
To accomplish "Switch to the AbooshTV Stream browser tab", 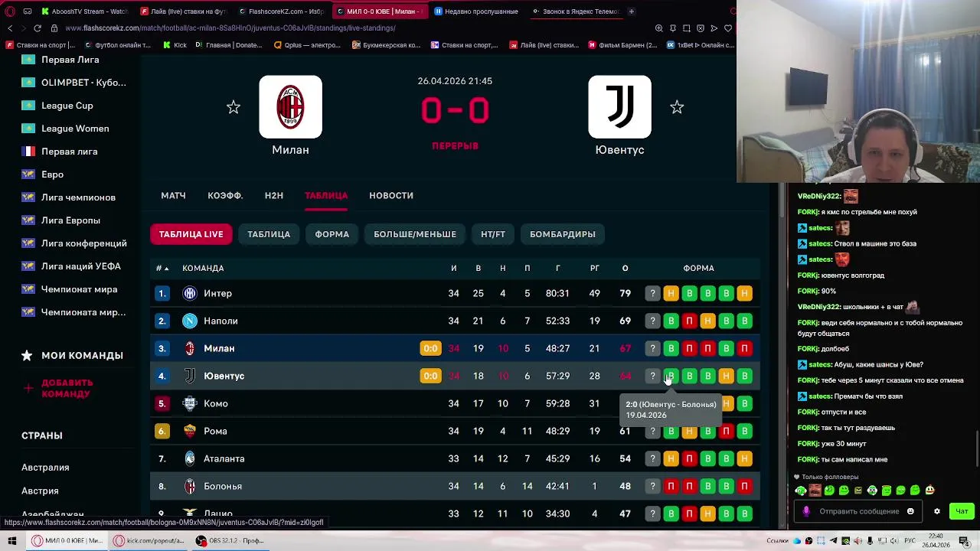I will 84,11.
